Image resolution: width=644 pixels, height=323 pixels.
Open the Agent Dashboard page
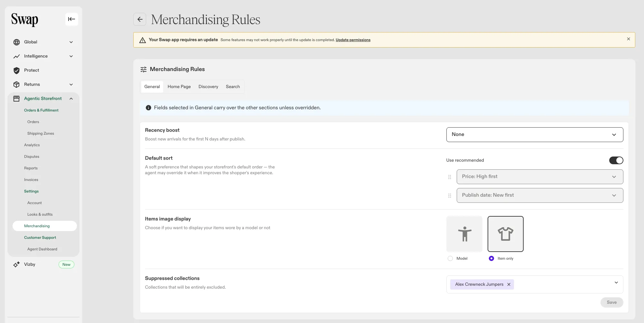[x=42, y=249]
